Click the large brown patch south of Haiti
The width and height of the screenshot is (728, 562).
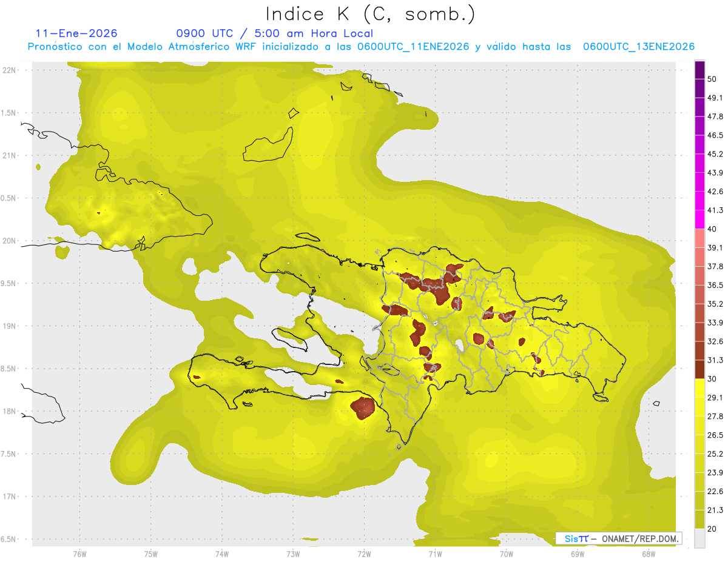coord(364,407)
